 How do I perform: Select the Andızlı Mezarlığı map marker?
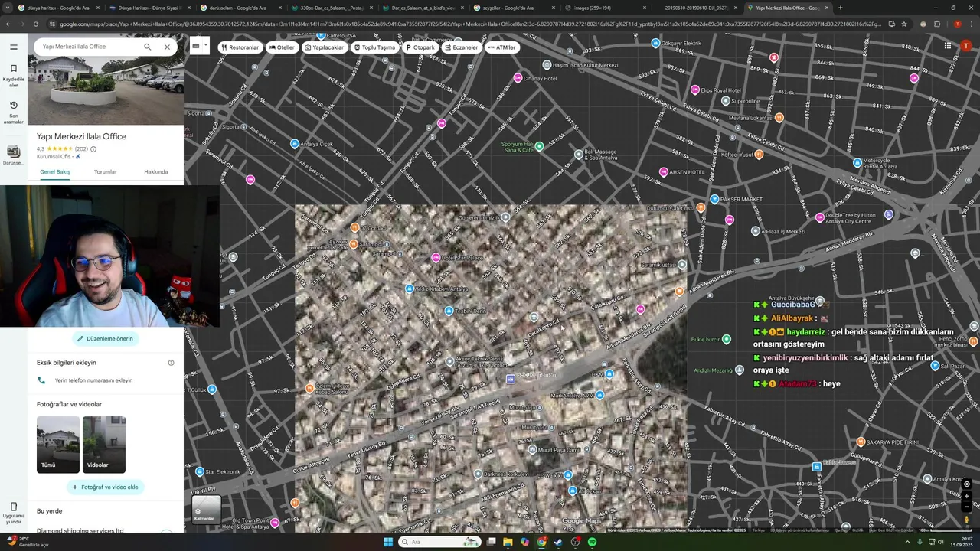click(x=739, y=370)
